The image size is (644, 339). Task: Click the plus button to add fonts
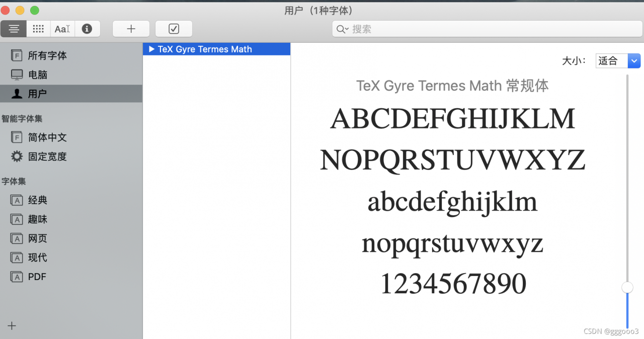tap(131, 29)
